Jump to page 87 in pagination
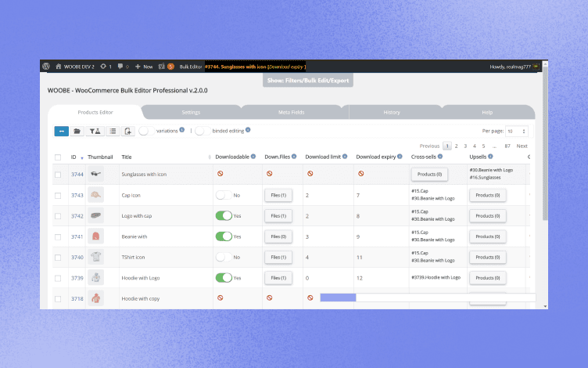The height and width of the screenshot is (368, 588). click(507, 146)
